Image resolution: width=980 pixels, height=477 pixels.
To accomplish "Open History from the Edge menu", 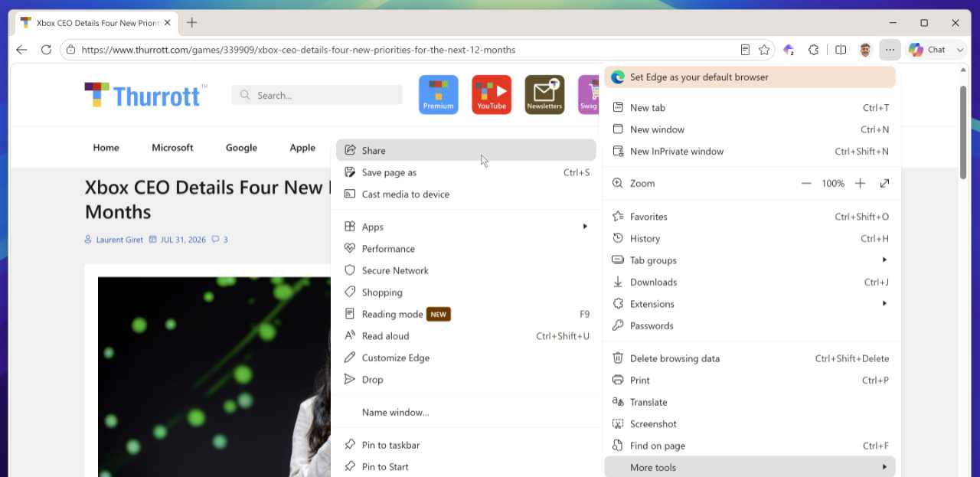I will click(x=750, y=239).
